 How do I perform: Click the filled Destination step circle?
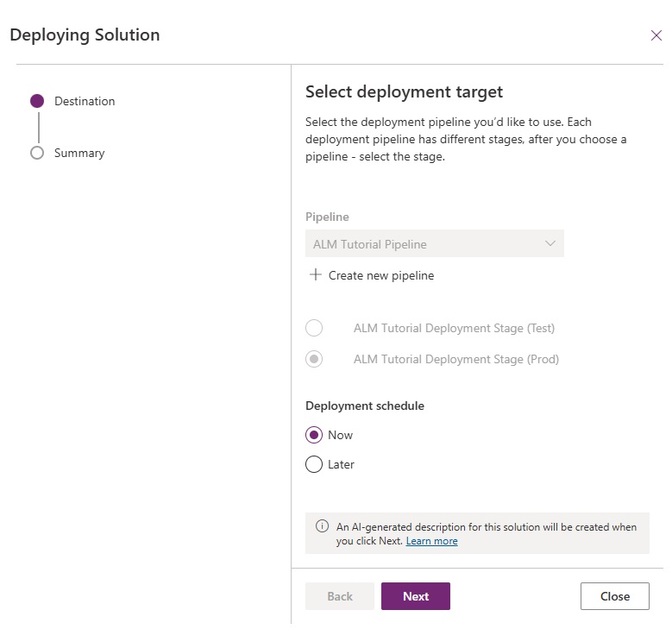[37, 101]
